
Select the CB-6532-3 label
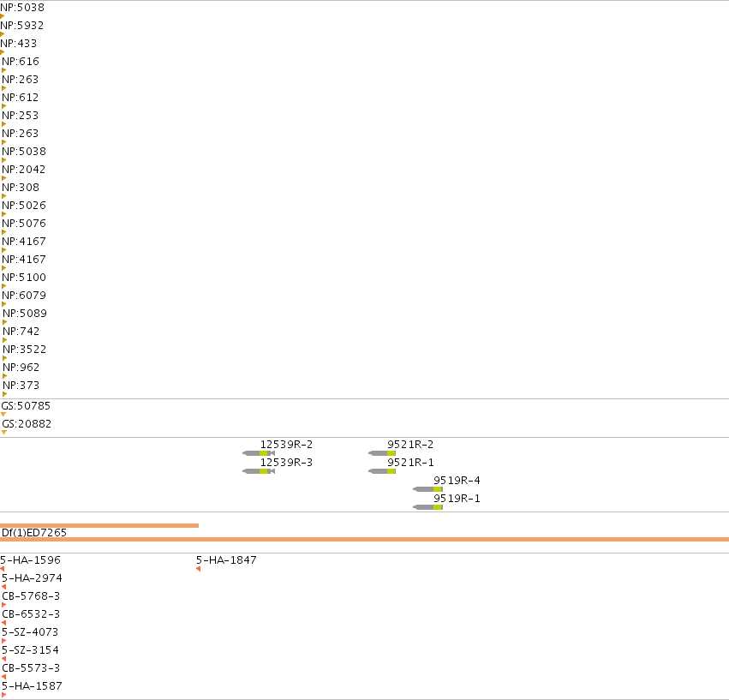coord(31,614)
